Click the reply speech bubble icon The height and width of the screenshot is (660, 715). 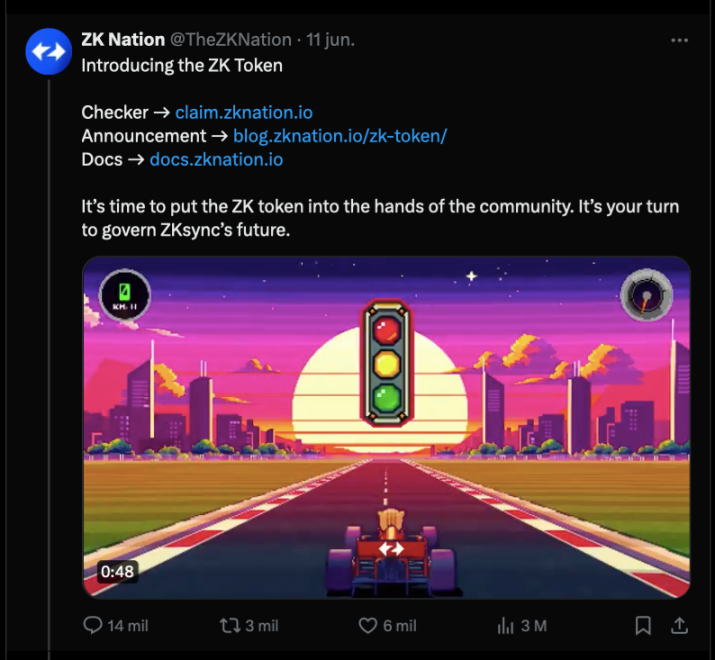click(92, 626)
